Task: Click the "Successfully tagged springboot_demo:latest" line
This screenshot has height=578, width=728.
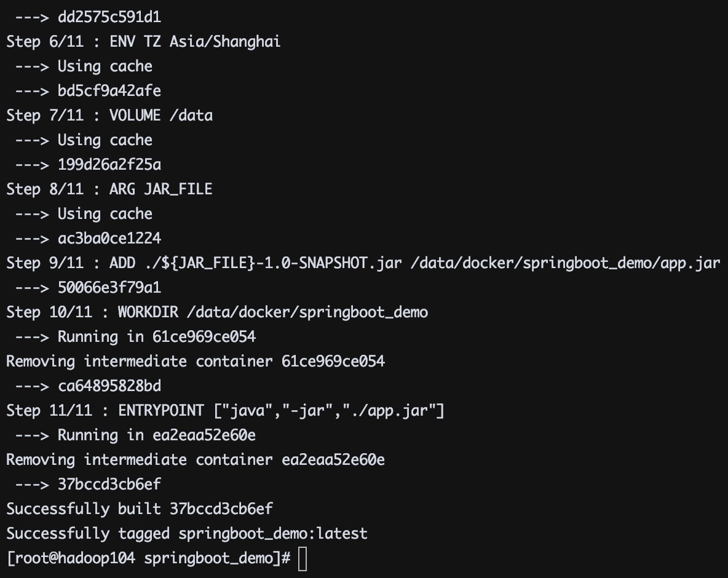Action: point(187,533)
